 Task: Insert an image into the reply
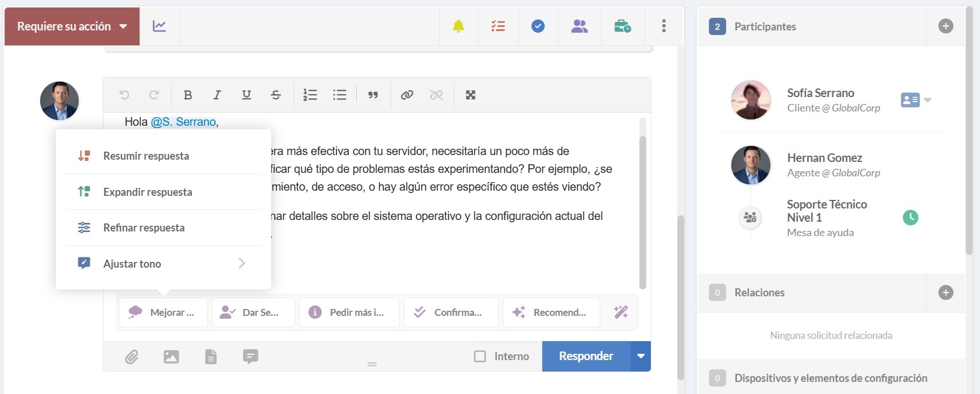point(171,357)
